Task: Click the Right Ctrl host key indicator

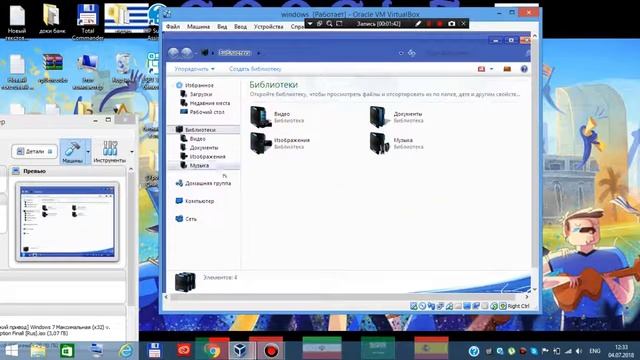Action: [518, 306]
